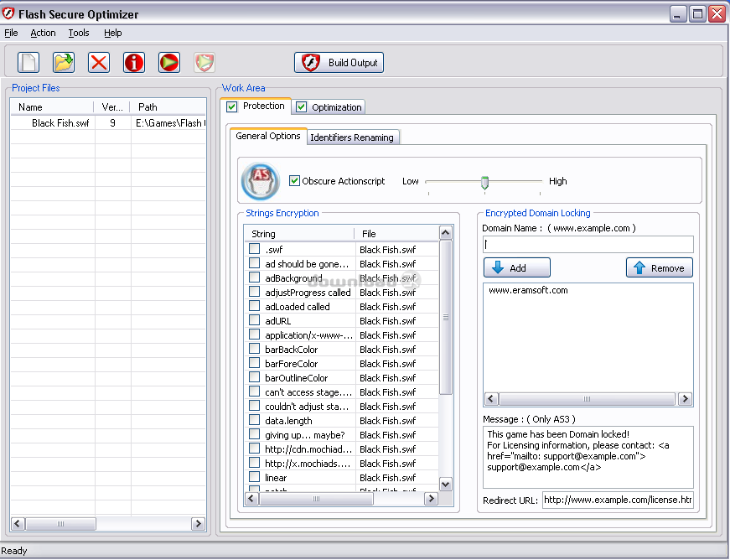Open the red info icon in toolbar
Screen dimensions: 730x560
pos(134,62)
